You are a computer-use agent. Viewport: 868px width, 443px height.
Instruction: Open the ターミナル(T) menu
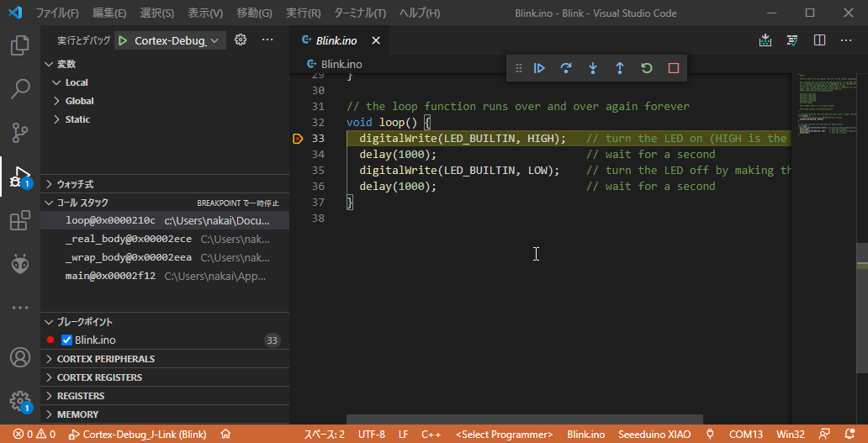tap(360, 13)
